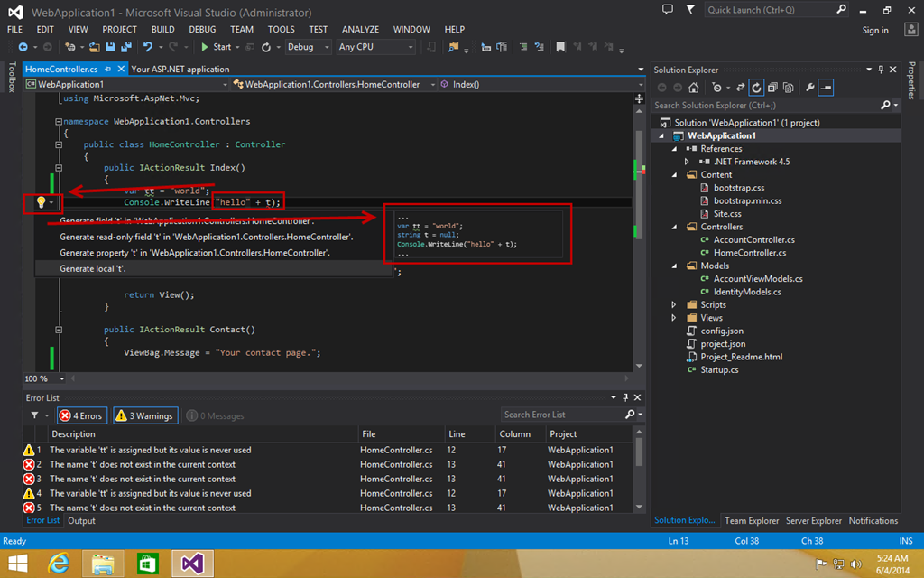Toggle the 3 Warnings filter button
924x578 pixels.
click(145, 415)
